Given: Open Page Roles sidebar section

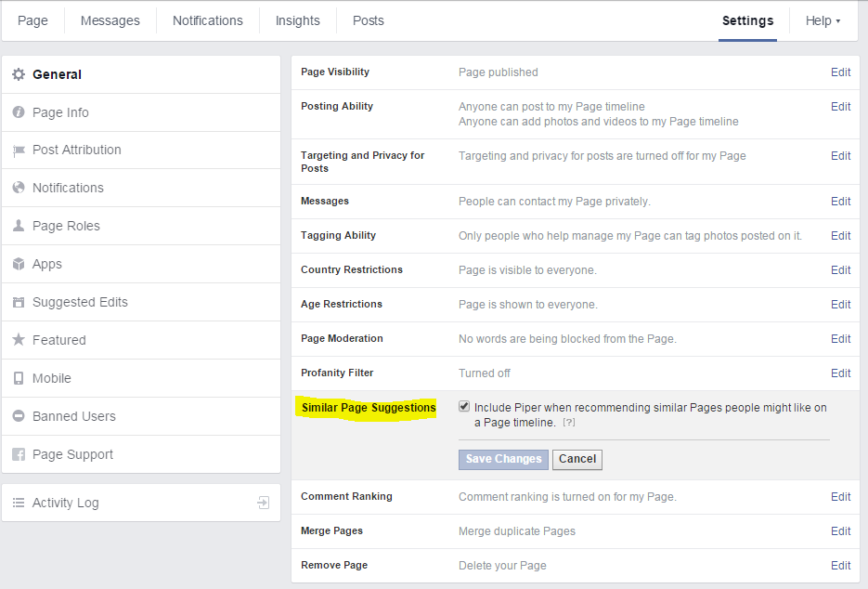Looking at the screenshot, I should (141, 226).
